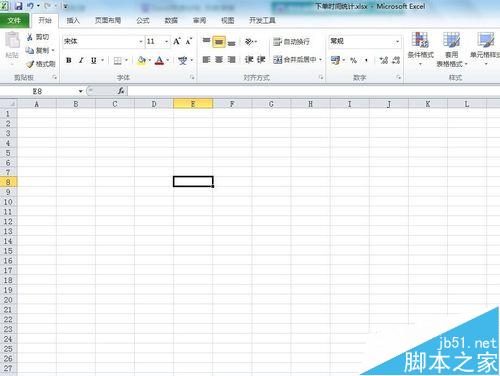500x376 pixels.
Task: Click the merge and center button
Action: coord(294,60)
